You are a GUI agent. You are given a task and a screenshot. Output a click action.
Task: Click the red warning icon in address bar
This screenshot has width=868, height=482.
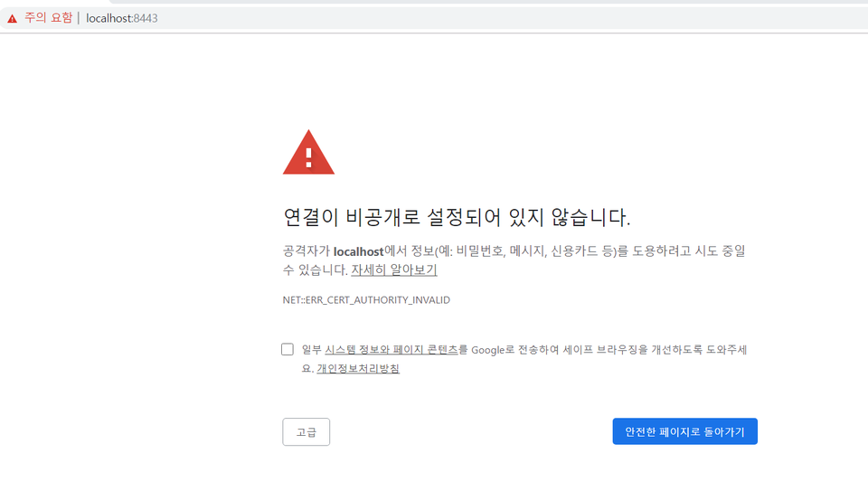click(x=12, y=19)
